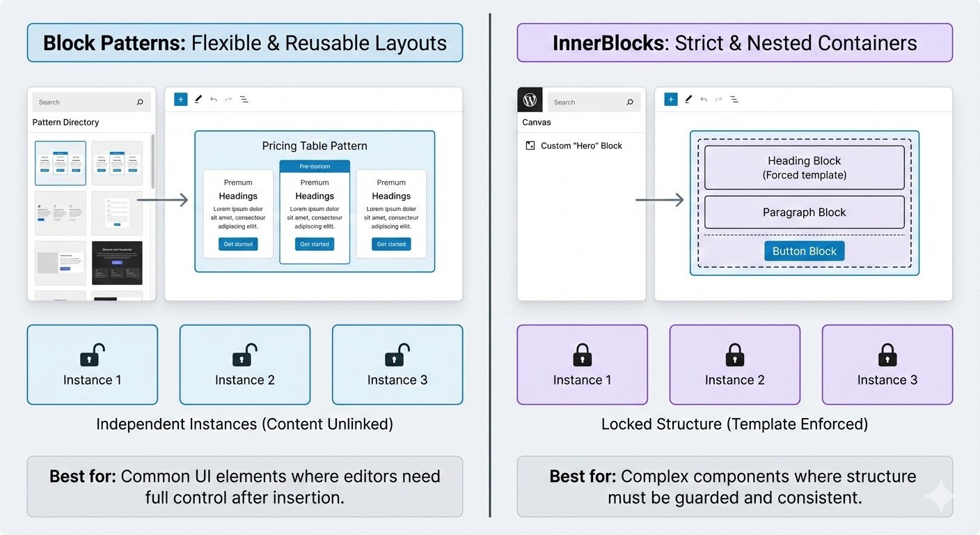Image resolution: width=980 pixels, height=535 pixels.
Task: Focus the Search field above Canvas
Action: pyautogui.click(x=594, y=102)
